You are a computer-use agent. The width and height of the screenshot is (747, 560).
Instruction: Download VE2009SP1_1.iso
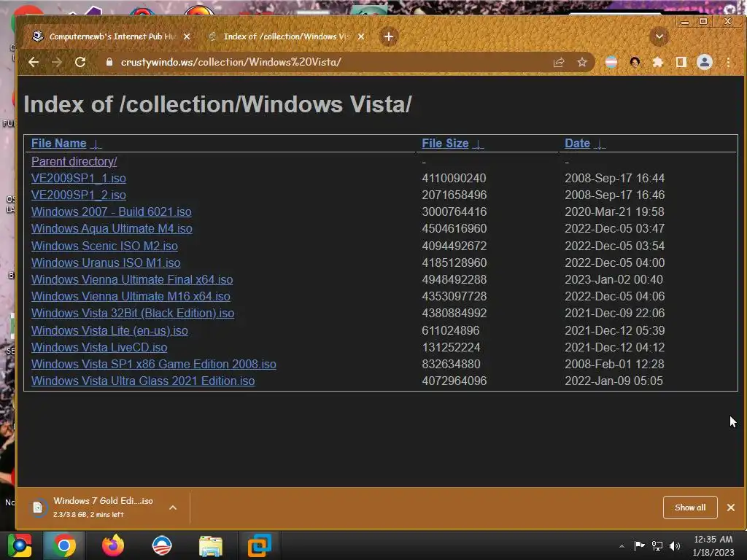79,178
